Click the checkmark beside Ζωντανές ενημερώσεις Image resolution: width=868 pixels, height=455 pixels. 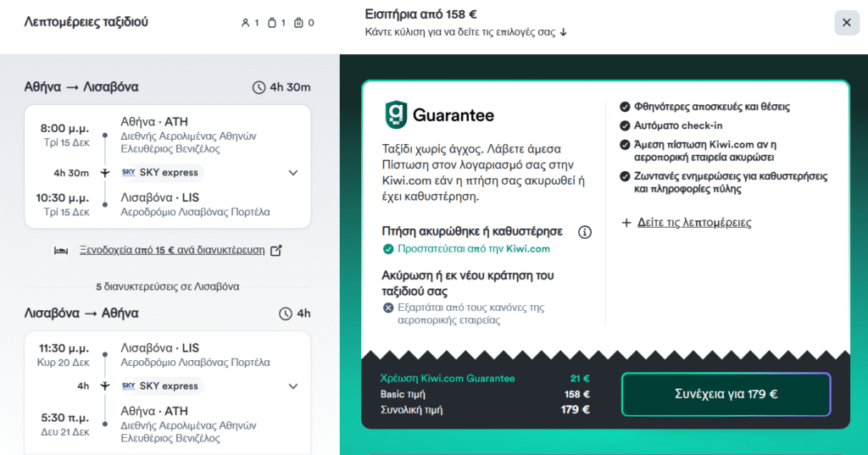click(625, 176)
